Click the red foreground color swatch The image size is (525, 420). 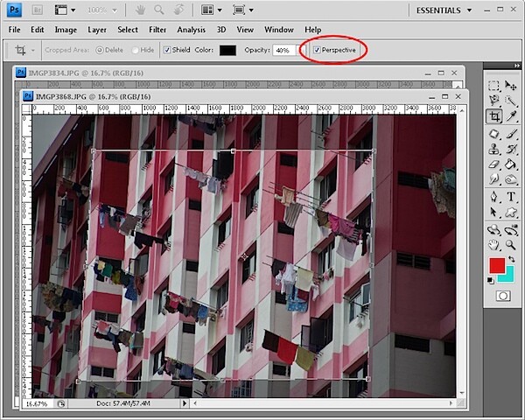(x=497, y=266)
